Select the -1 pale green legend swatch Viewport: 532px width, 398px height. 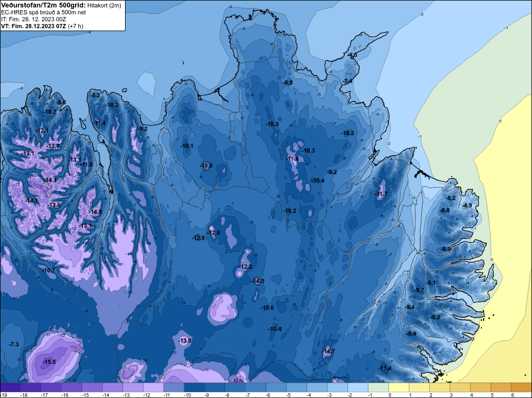(x=378, y=387)
